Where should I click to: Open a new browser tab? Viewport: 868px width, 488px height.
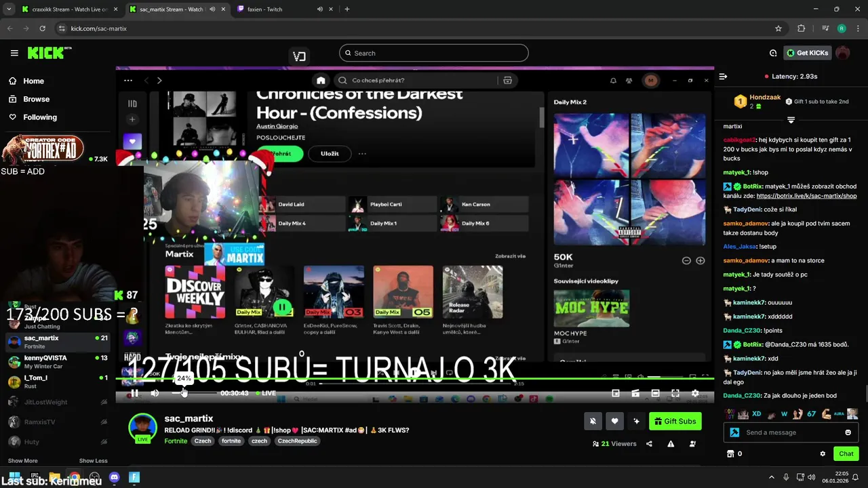347,9
